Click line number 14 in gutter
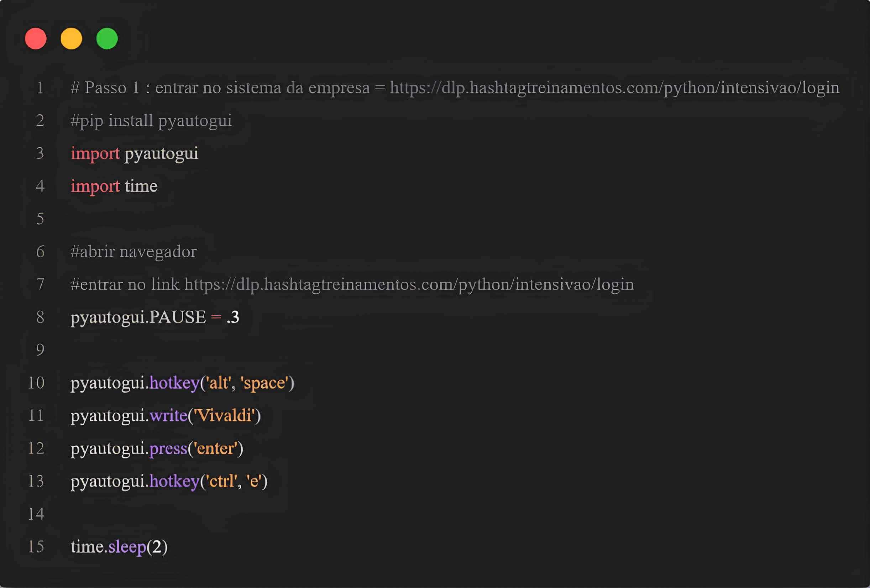870x588 pixels. click(37, 514)
